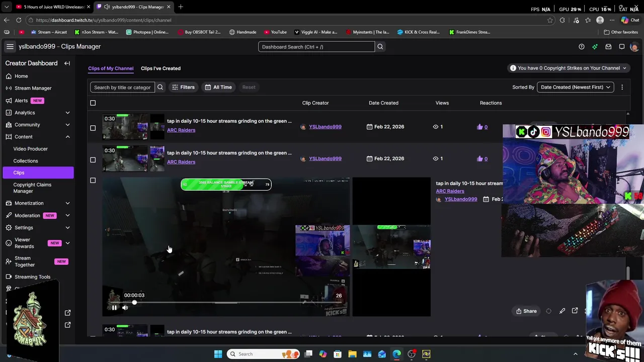The height and width of the screenshot is (362, 644).
Task: Open the first clip's thumbnail
Action: 133,127
